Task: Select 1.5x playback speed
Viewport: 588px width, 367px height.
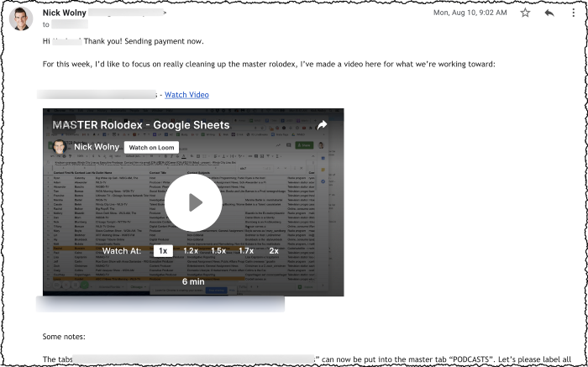Action: tap(218, 251)
